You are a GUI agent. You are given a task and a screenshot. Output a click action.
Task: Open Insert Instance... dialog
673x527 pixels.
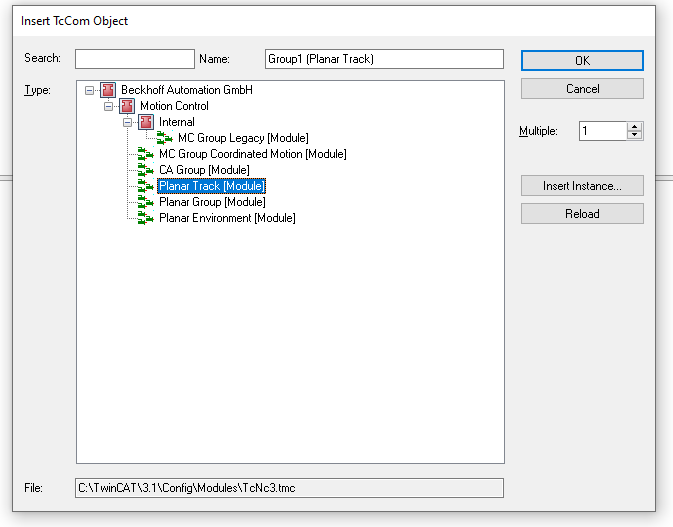582,186
